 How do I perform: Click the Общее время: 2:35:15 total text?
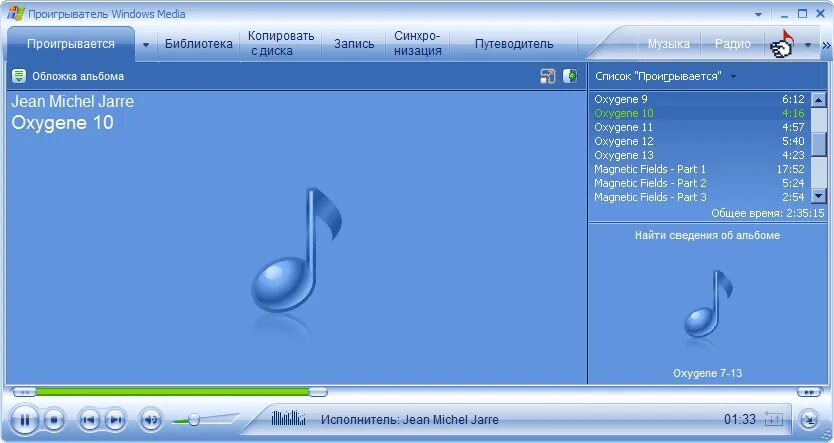click(x=768, y=213)
